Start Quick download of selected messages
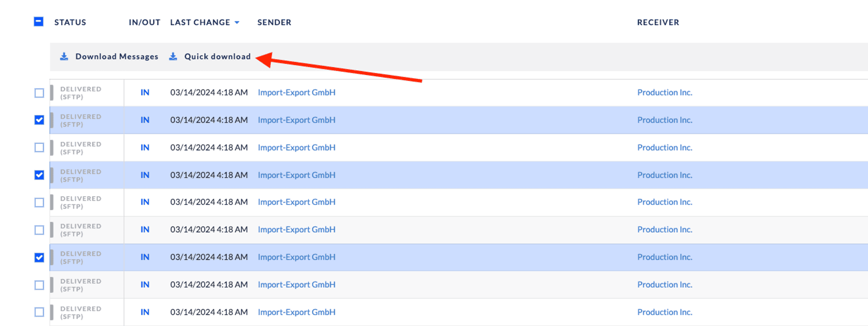Screen dimensions: 868x326 [x=217, y=56]
